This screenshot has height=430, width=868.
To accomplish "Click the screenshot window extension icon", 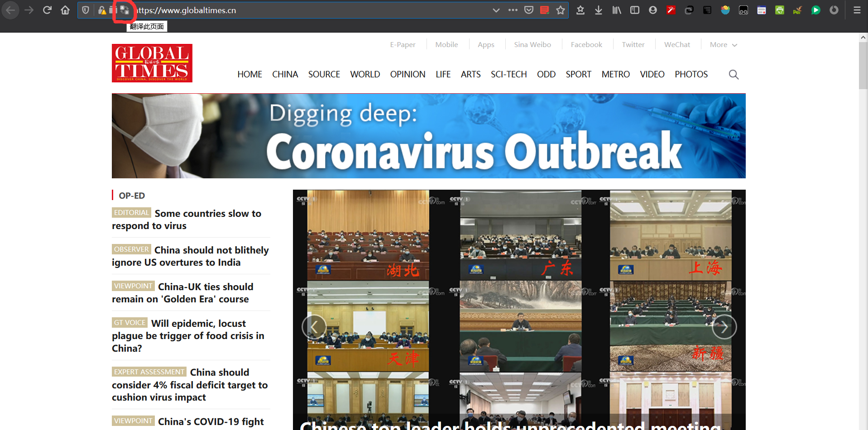I will pos(762,10).
